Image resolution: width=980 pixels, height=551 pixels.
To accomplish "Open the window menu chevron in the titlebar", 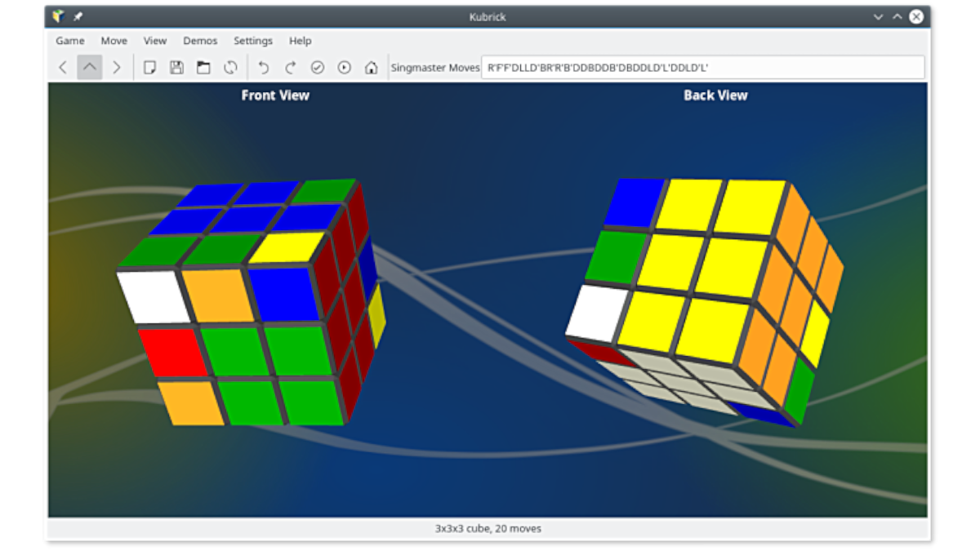I will 878,16.
